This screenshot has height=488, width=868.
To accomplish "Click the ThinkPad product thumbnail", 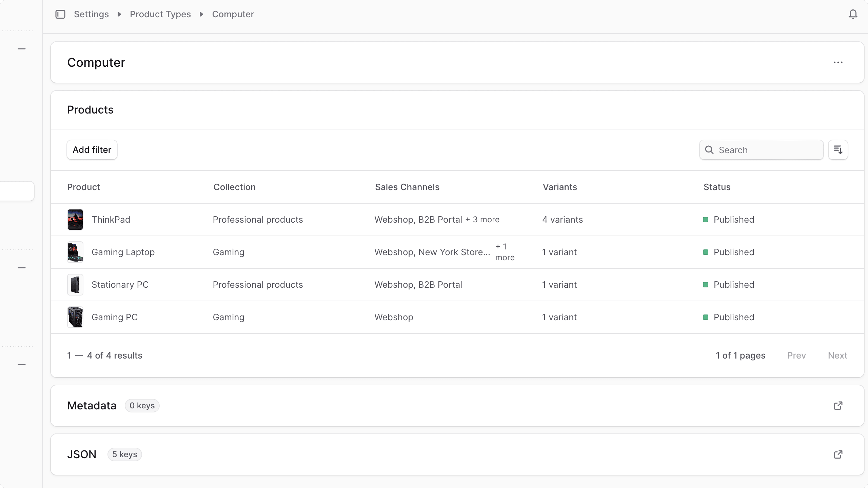I will (75, 219).
